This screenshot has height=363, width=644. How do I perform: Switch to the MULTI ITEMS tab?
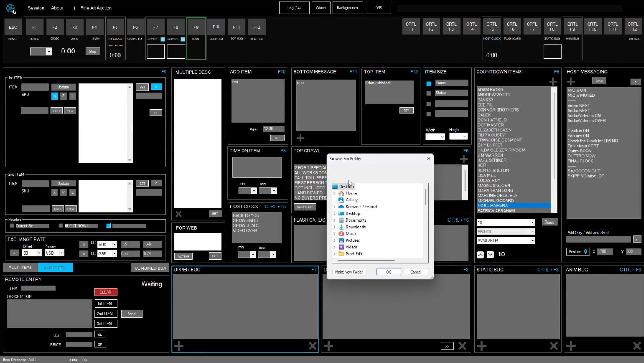20,268
